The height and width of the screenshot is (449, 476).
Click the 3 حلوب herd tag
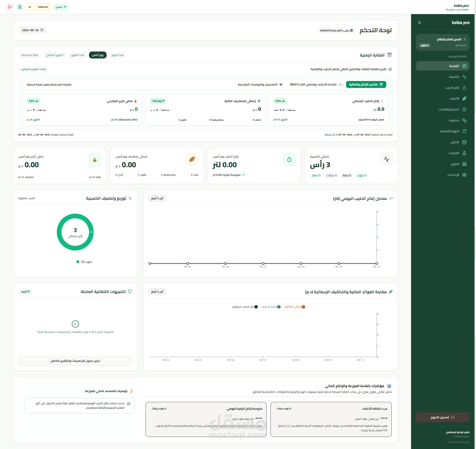click(361, 175)
